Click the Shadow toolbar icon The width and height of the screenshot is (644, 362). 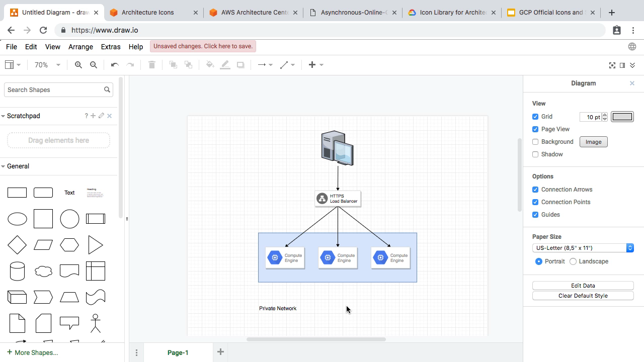click(240, 65)
